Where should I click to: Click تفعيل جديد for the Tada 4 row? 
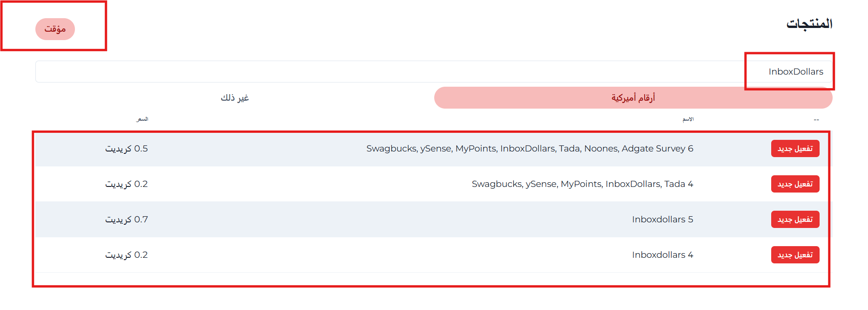[x=795, y=184]
